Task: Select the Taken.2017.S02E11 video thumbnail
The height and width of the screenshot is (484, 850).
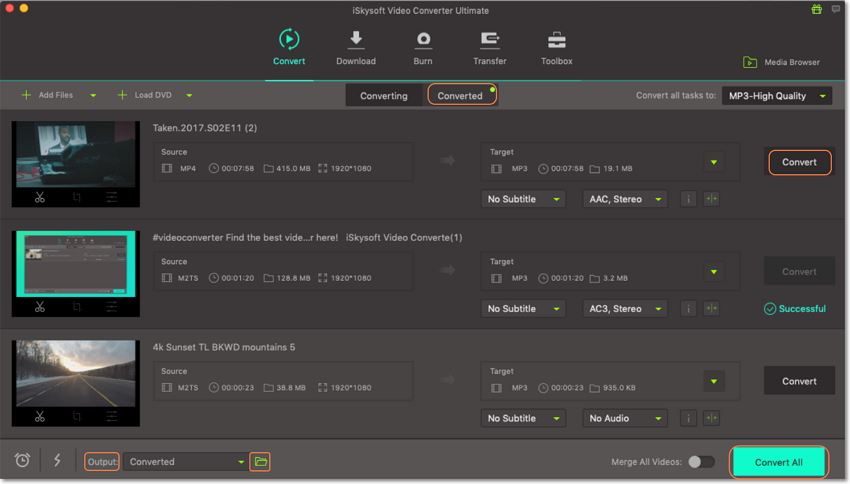Action: tap(76, 152)
